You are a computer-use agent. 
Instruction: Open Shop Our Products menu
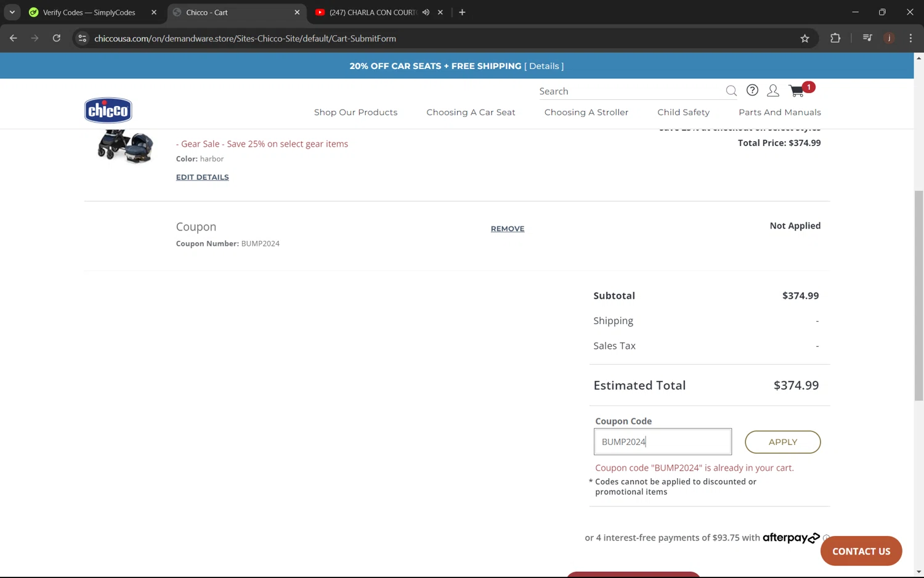click(x=355, y=112)
